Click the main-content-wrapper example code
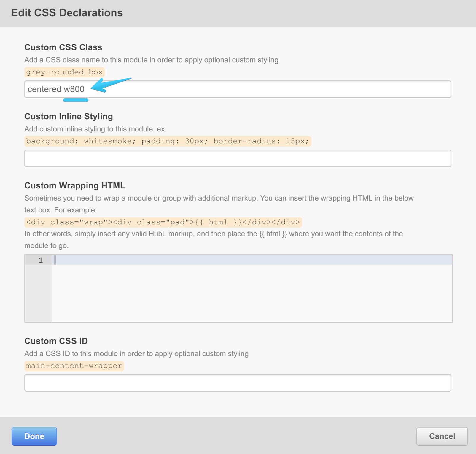476x454 pixels. (74, 366)
